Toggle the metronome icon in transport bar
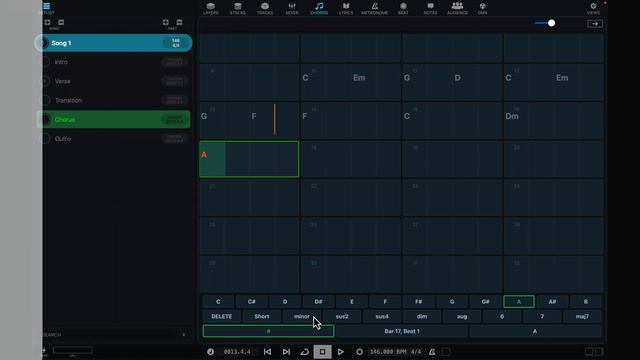 tap(432, 351)
